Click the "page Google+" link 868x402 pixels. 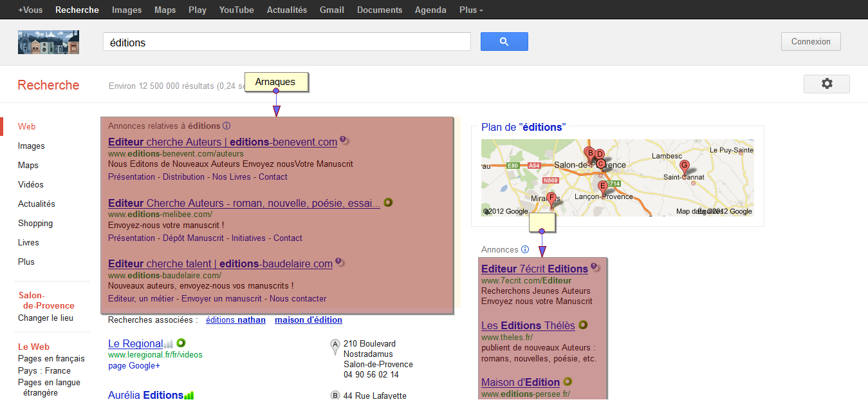click(x=134, y=366)
